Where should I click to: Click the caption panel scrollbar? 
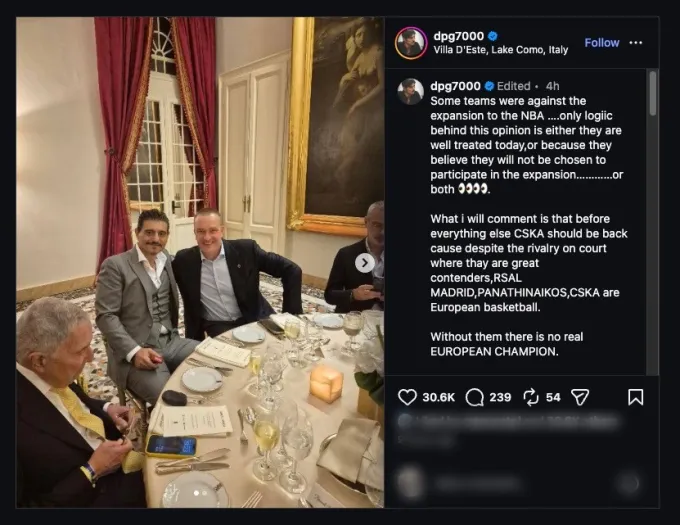653,94
